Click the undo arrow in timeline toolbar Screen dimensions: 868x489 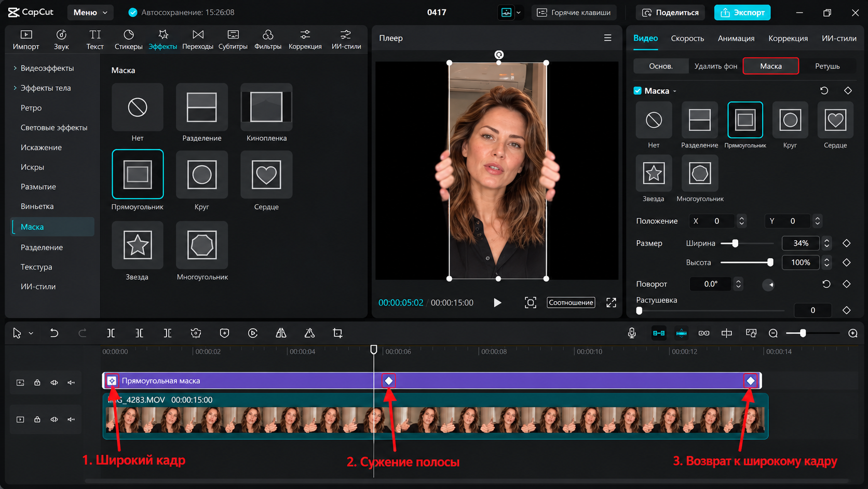click(54, 333)
